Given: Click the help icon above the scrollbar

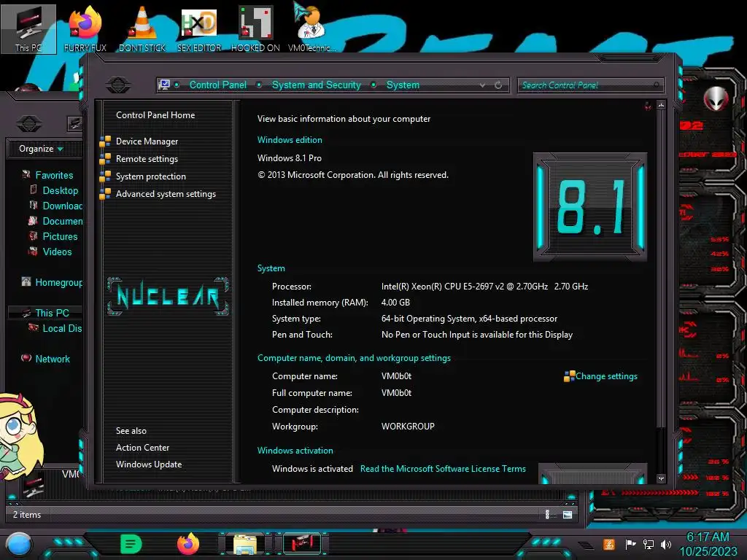Looking at the screenshot, I should click(x=648, y=106).
